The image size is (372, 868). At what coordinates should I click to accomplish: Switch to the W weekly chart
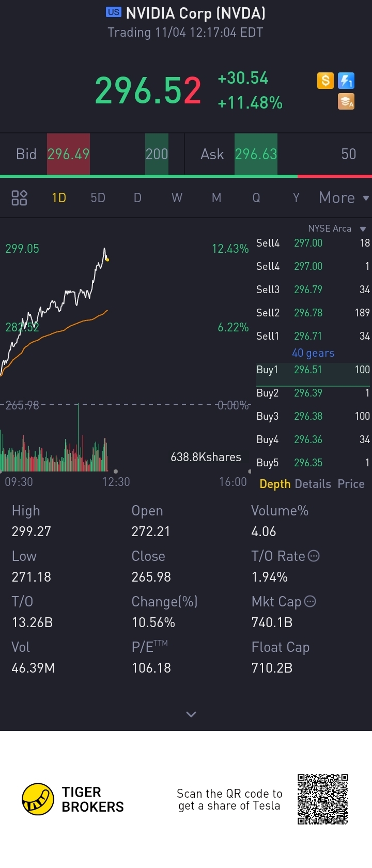click(x=177, y=197)
